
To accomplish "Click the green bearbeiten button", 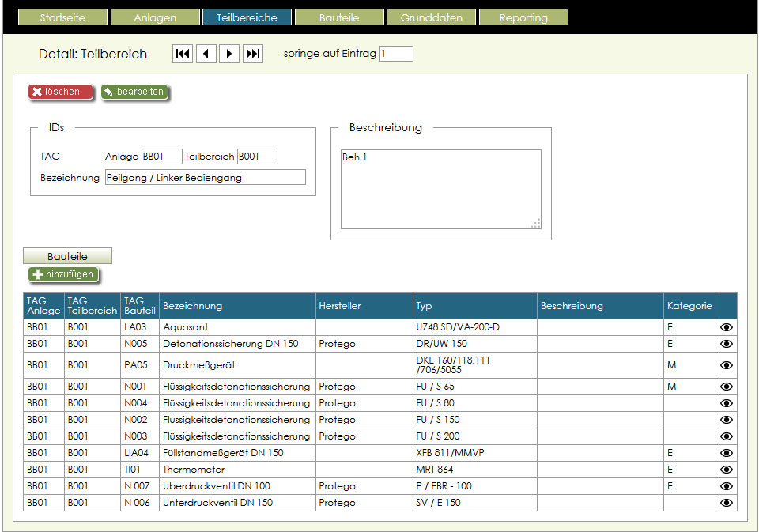I will coord(134,92).
